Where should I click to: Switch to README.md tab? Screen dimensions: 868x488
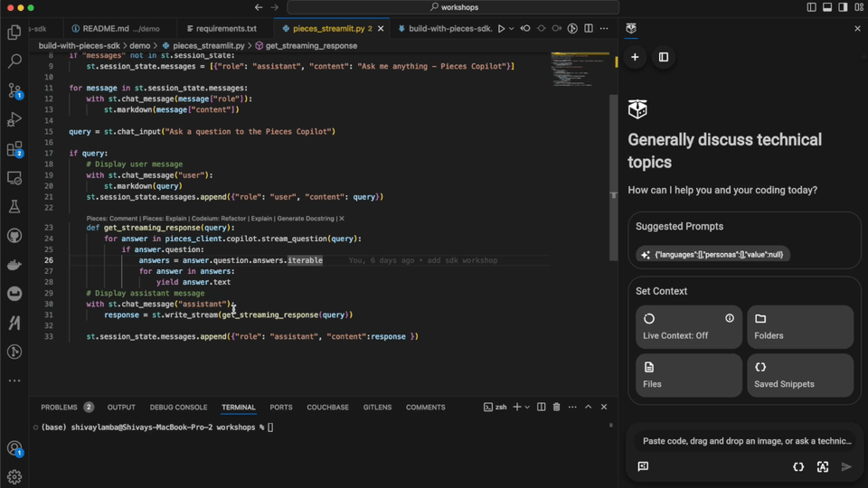120,29
